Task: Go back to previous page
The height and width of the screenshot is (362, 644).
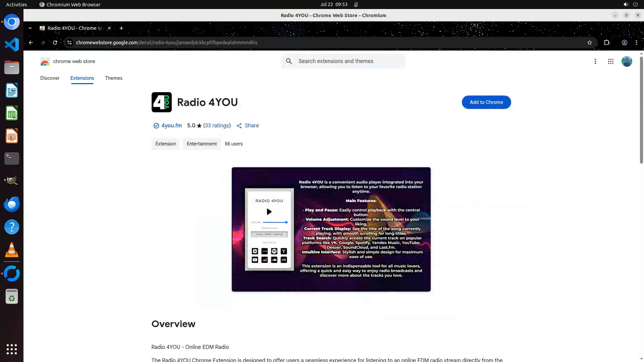Action: (31, 43)
